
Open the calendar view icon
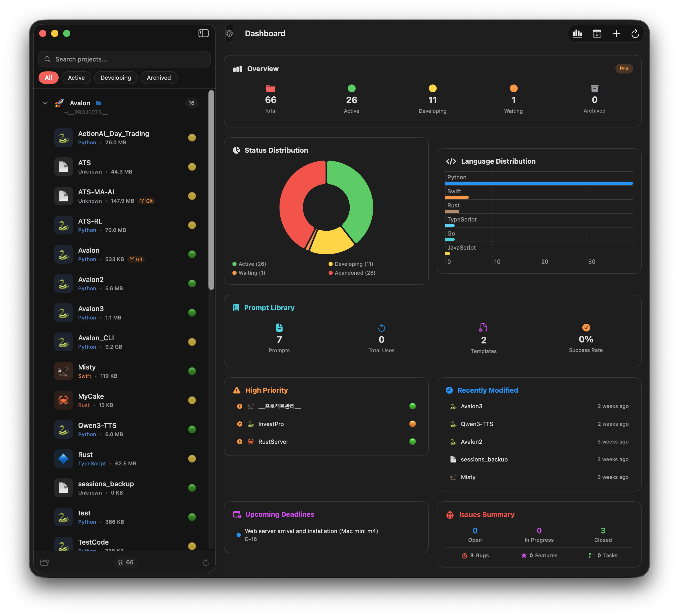(x=597, y=34)
